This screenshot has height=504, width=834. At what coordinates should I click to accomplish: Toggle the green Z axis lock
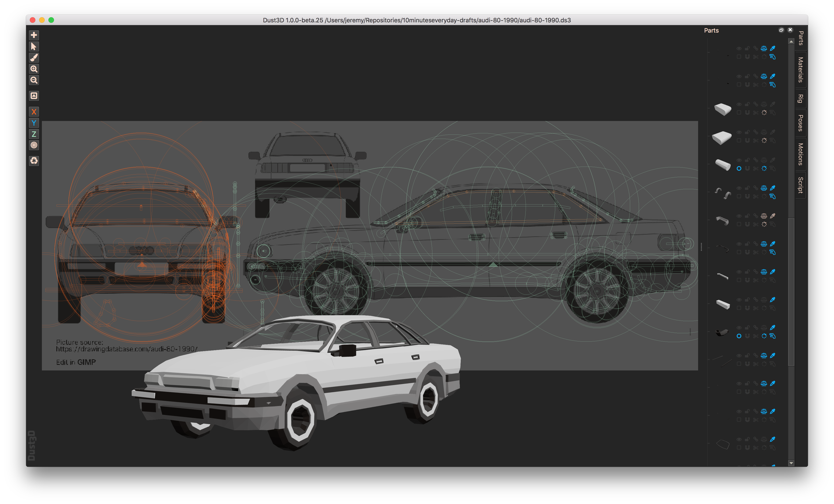click(x=34, y=134)
